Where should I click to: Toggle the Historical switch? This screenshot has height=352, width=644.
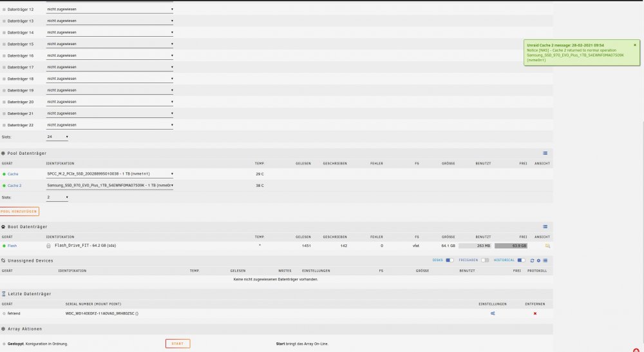pyautogui.click(x=521, y=260)
